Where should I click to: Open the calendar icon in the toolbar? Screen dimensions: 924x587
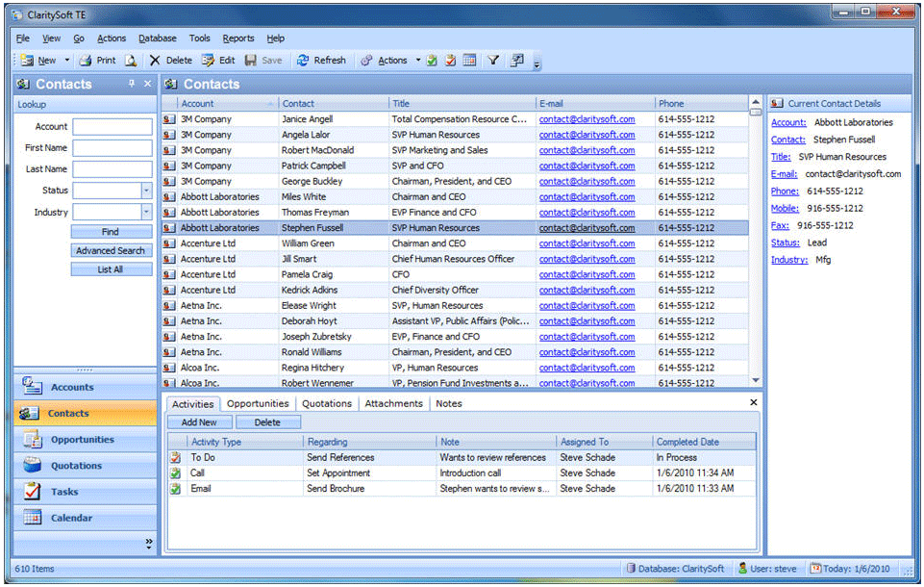[x=469, y=60]
